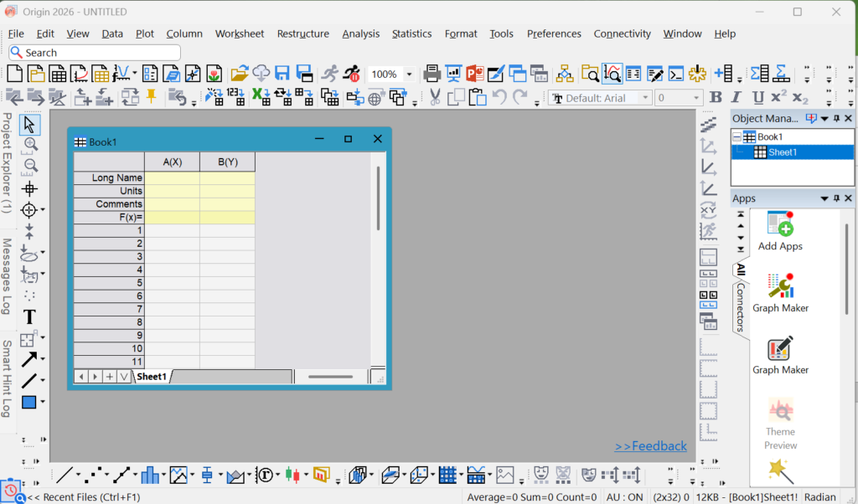The height and width of the screenshot is (504, 858).
Task: Toggle Superscript formatting
Action: (778, 96)
